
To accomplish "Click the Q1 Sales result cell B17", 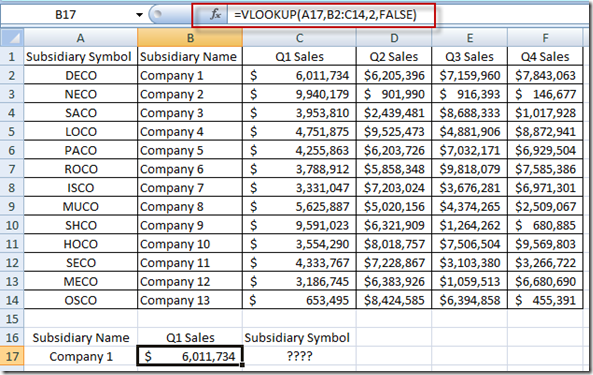I will pyautogui.click(x=190, y=356).
